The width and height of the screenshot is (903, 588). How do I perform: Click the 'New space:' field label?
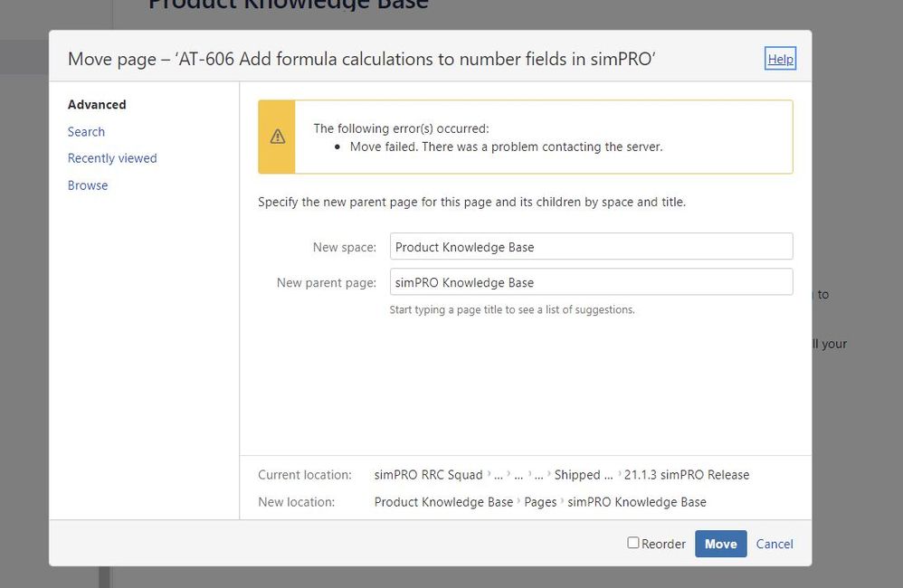point(345,247)
